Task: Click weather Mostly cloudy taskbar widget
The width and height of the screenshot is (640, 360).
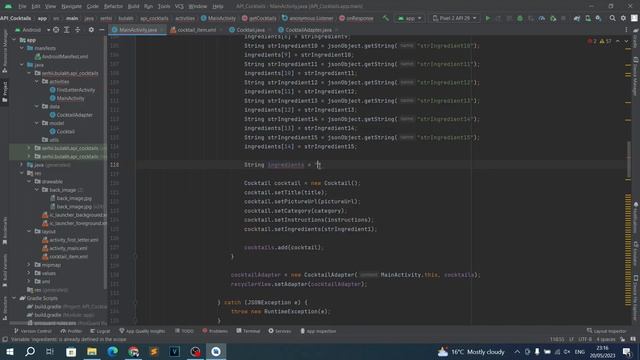Action: [x=471, y=351]
